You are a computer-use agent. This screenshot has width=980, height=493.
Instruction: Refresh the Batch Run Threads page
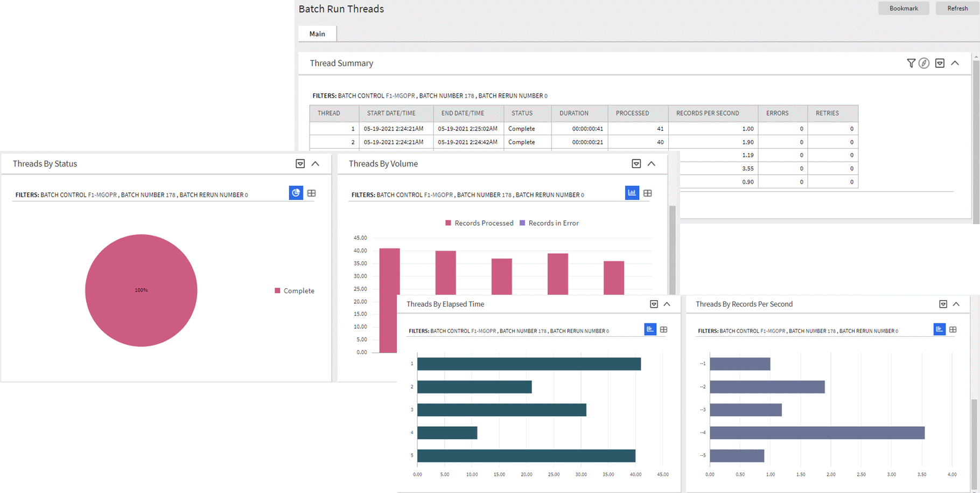(957, 8)
